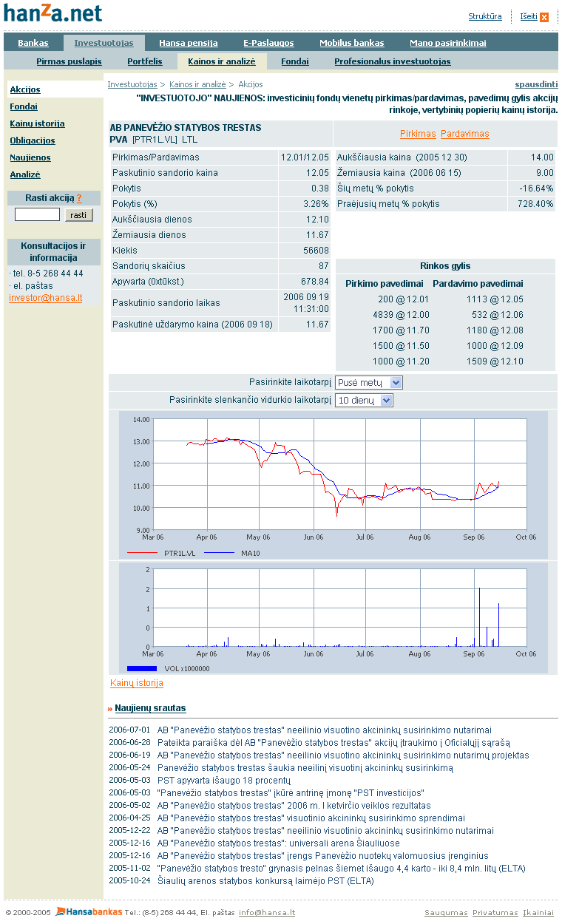Screen dimensions: 562x924
Task: Click the Pirkimas buy link
Action: [x=418, y=134]
